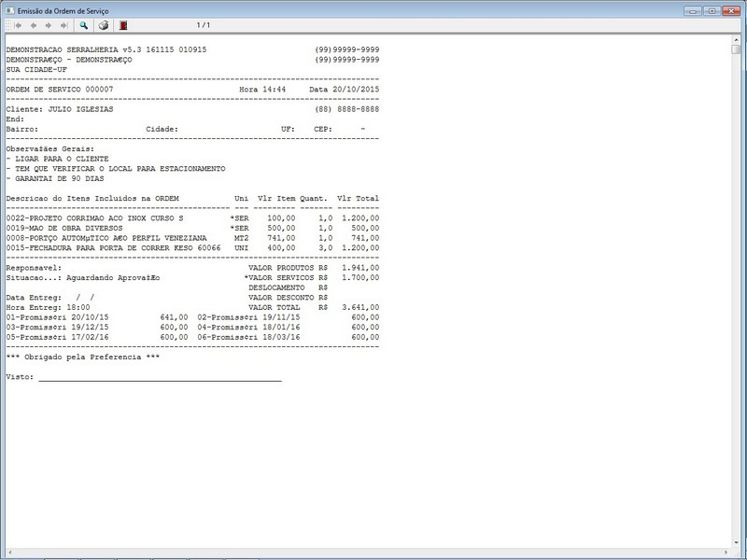747x560 pixels.
Task: Click the text 'ORDEM DE SERVICO 000007'
Action: [x=60, y=89]
